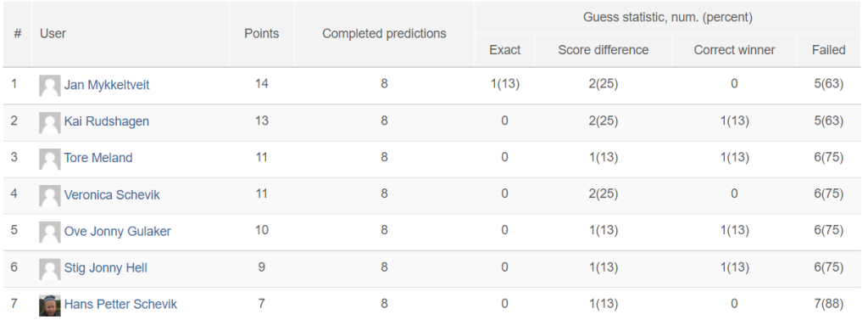Image resolution: width=868 pixels, height=320 pixels.
Task: Select the Ove Jonny Gulaker name link
Action: (117, 231)
